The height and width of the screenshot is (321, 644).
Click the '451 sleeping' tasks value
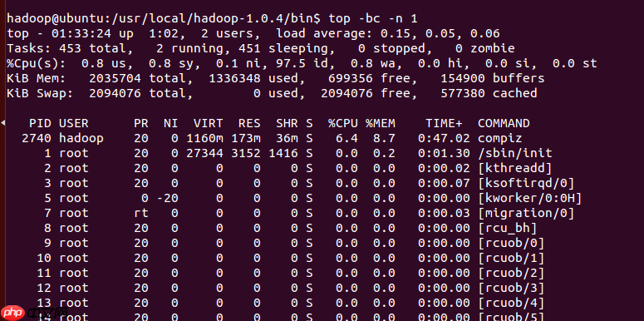283,48
